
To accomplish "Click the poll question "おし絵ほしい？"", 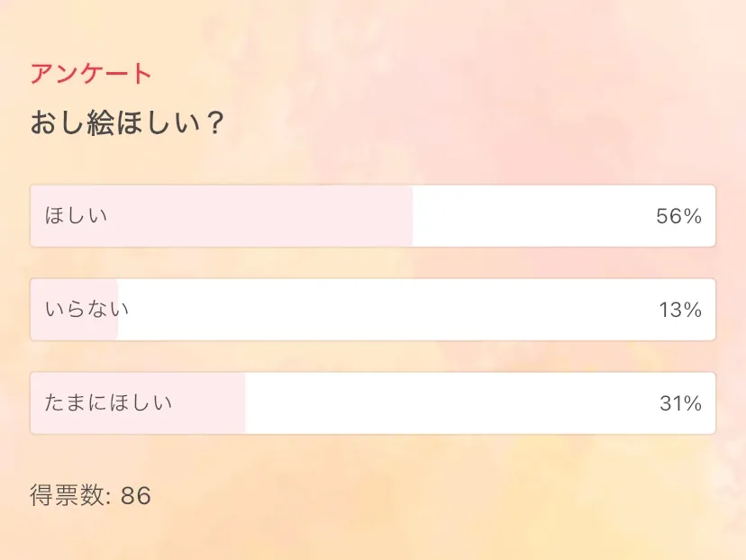I will (x=126, y=123).
